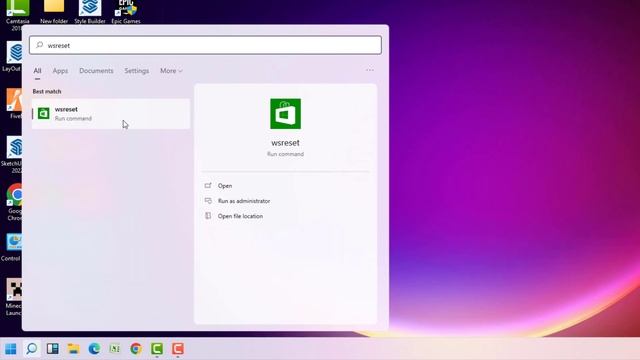Image resolution: width=640 pixels, height=360 pixels.
Task: Select the Epic Games desktop shortcut
Action: pyautogui.click(x=126, y=12)
